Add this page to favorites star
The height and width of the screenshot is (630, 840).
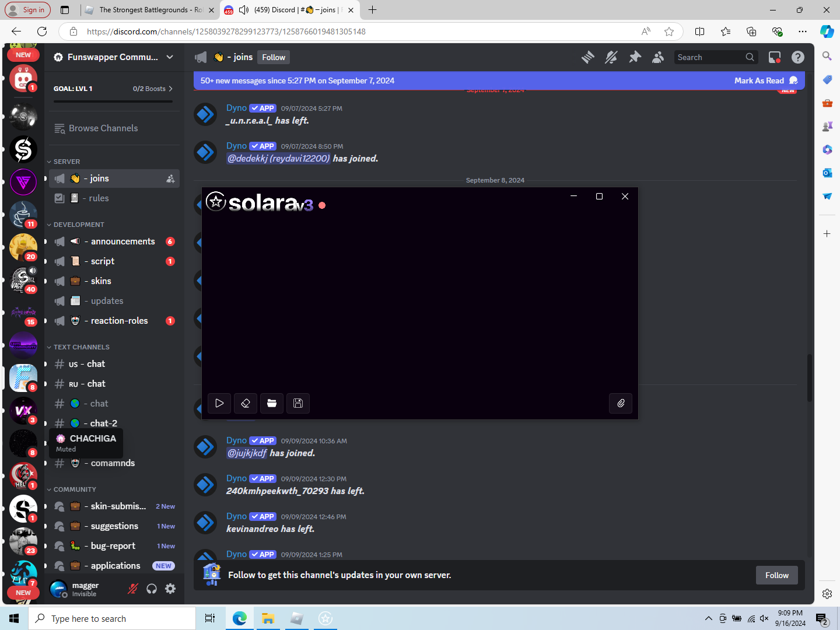(669, 32)
